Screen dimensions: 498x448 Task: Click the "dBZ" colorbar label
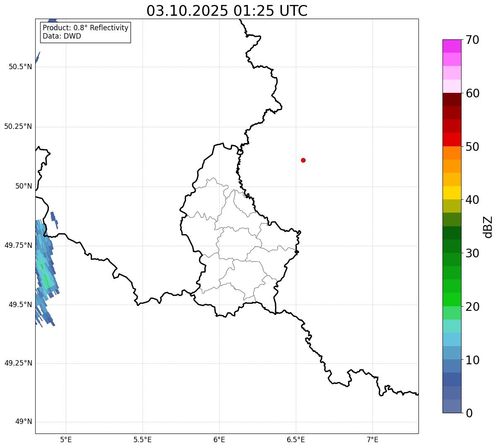(488, 227)
